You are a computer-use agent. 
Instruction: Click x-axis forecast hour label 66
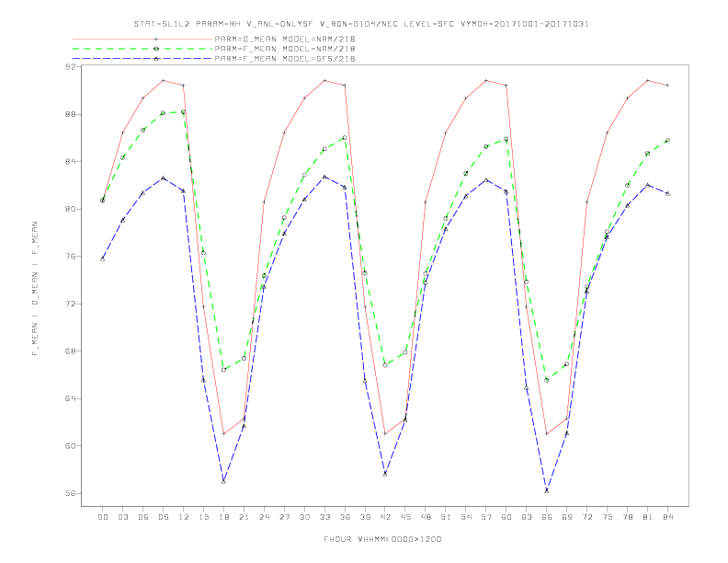547,517
